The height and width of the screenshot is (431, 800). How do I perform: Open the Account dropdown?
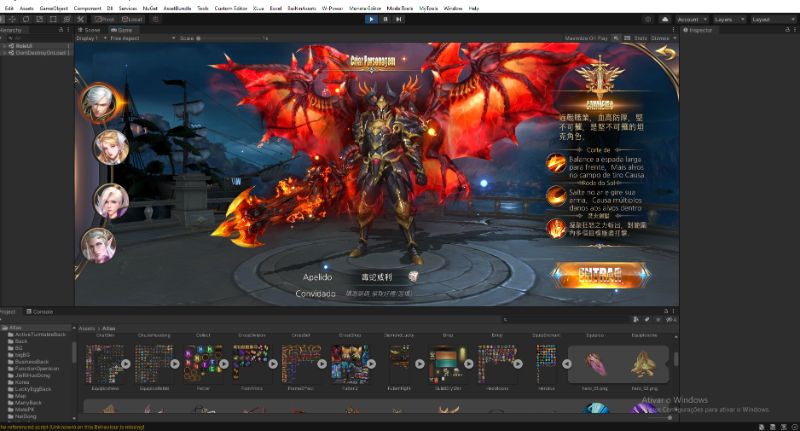pyautogui.click(x=691, y=19)
